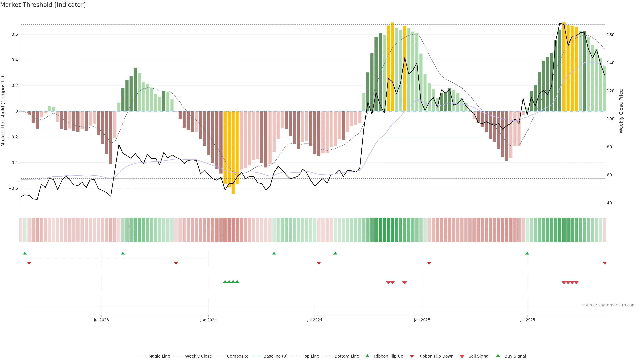The image size is (644, 362).
Task: Click the Ribbon Flip Up legend triangle
Action: coord(367,356)
